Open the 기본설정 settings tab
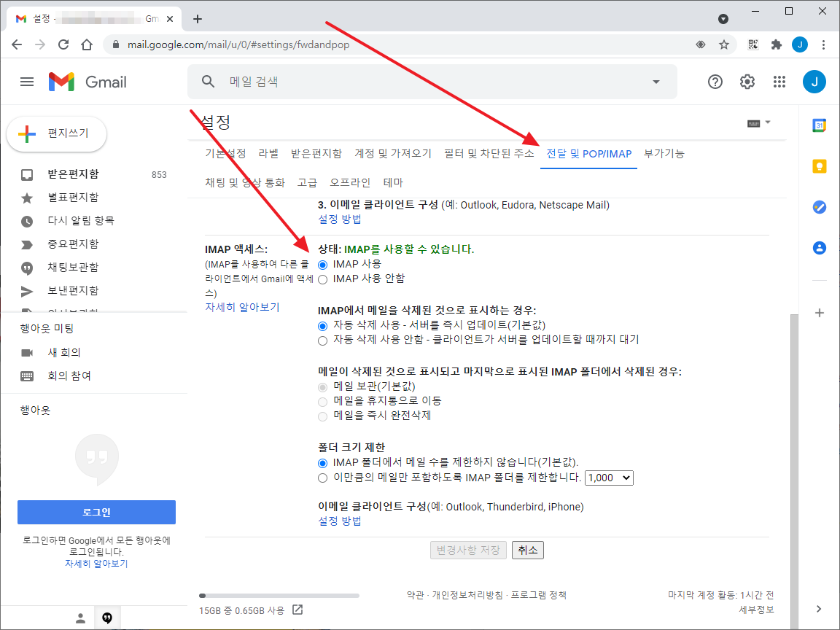This screenshot has height=630, width=840. coord(225,154)
